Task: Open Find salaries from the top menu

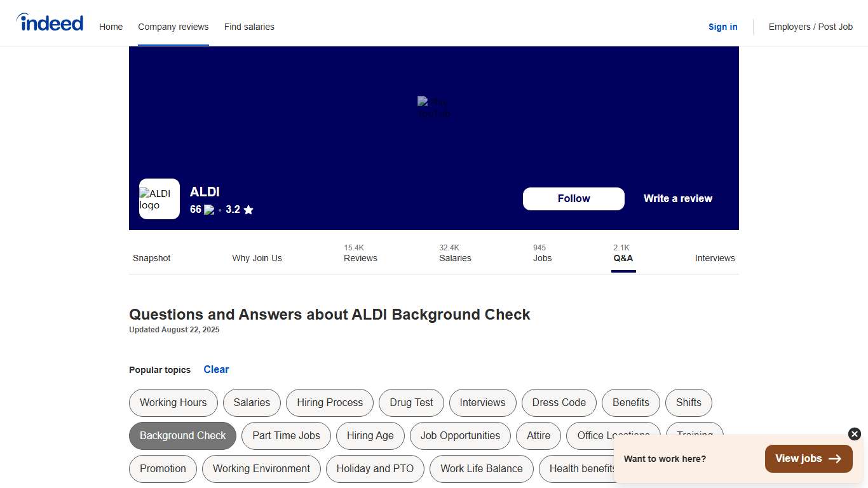Action: point(249,27)
